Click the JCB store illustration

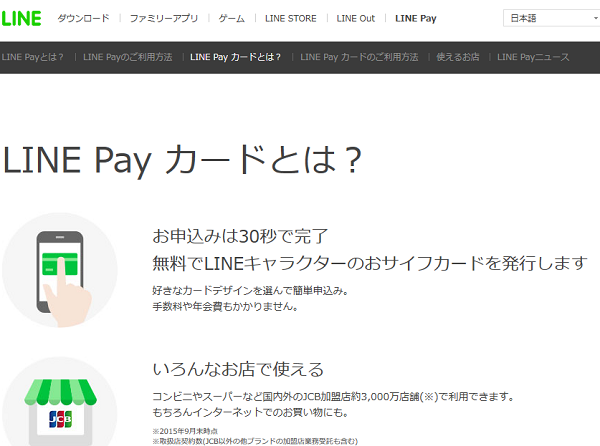pyautogui.click(x=60, y=402)
